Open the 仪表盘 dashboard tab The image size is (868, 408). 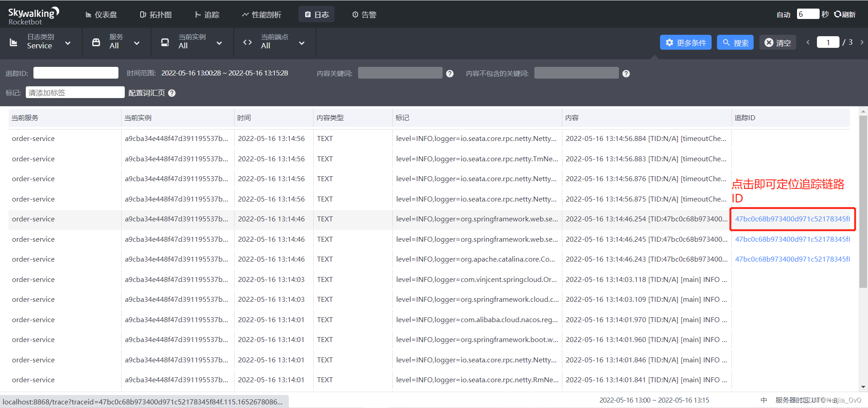pos(101,14)
